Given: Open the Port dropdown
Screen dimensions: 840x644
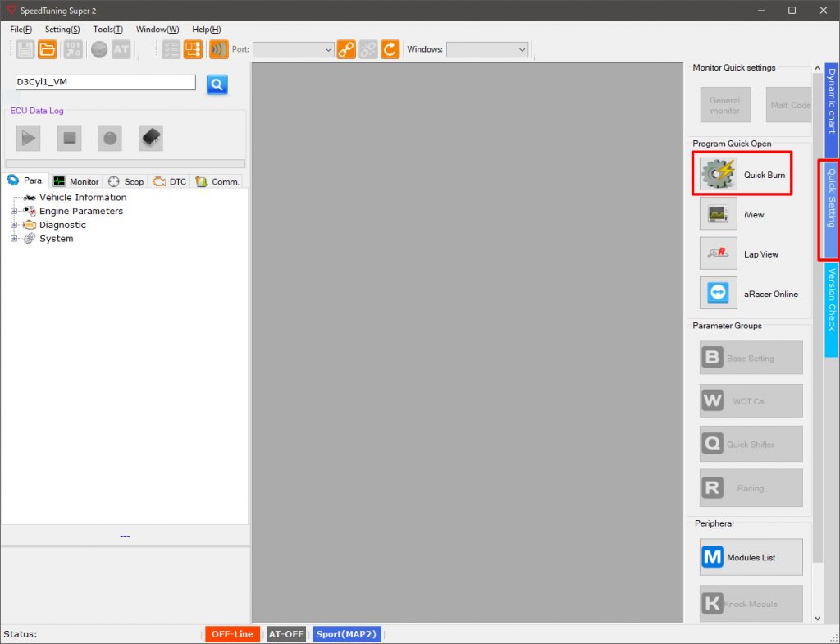Looking at the screenshot, I should tap(294, 50).
